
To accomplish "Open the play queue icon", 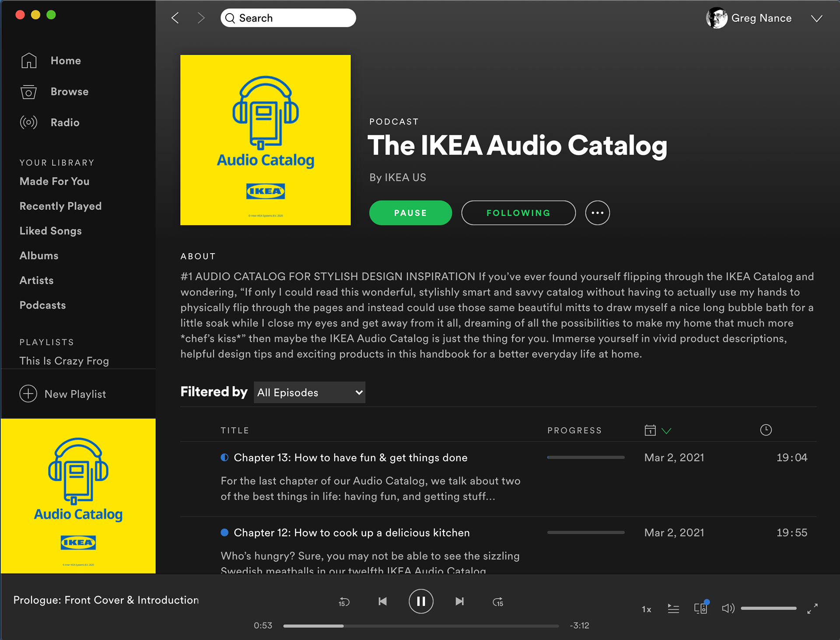I will [x=673, y=609].
